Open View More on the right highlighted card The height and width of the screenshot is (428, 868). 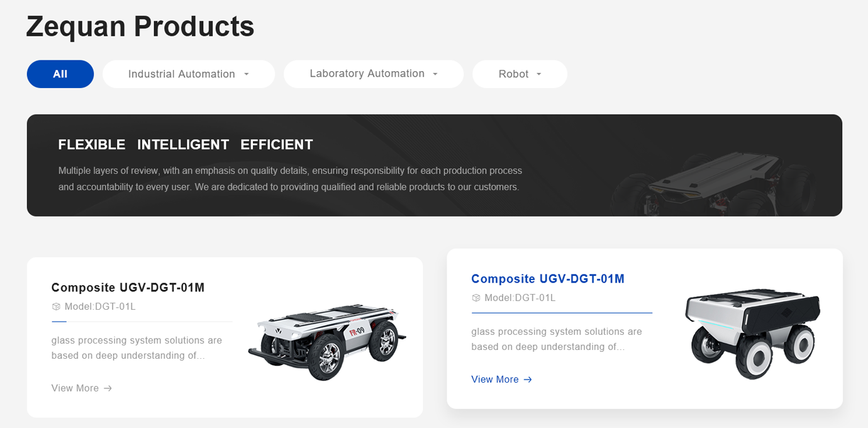coord(501,380)
